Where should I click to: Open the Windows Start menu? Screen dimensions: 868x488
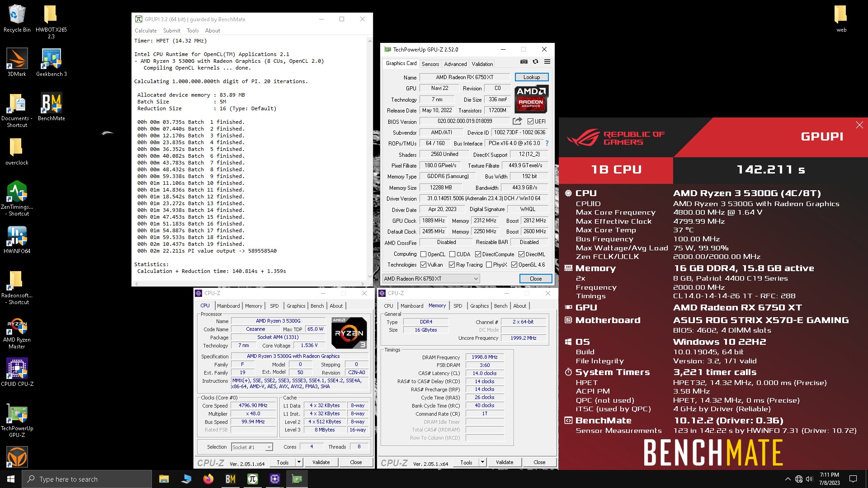tap(11, 479)
